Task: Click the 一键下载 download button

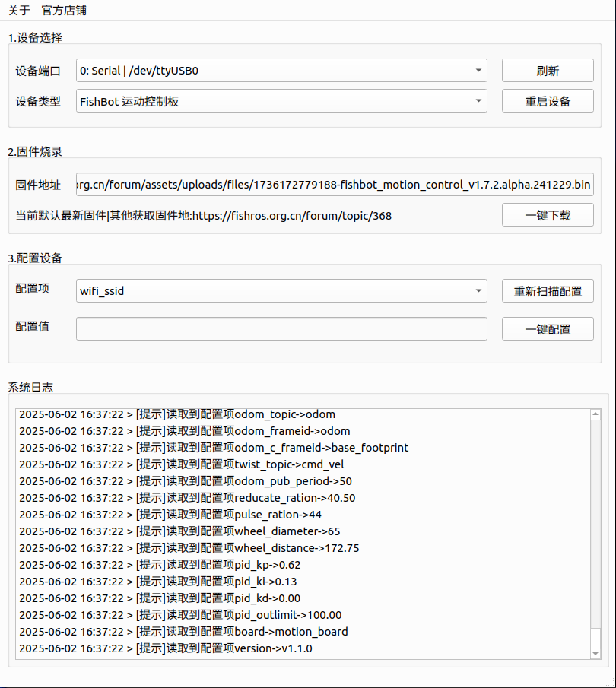Action: click(548, 215)
